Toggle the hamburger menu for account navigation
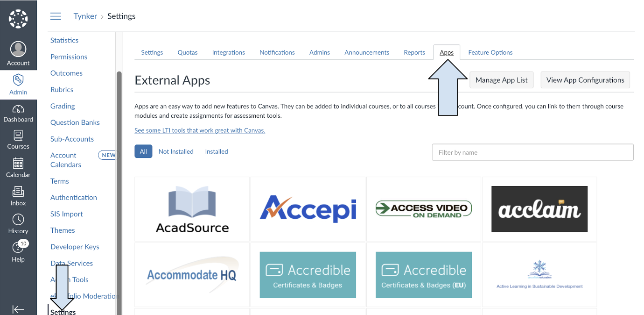 coord(56,16)
